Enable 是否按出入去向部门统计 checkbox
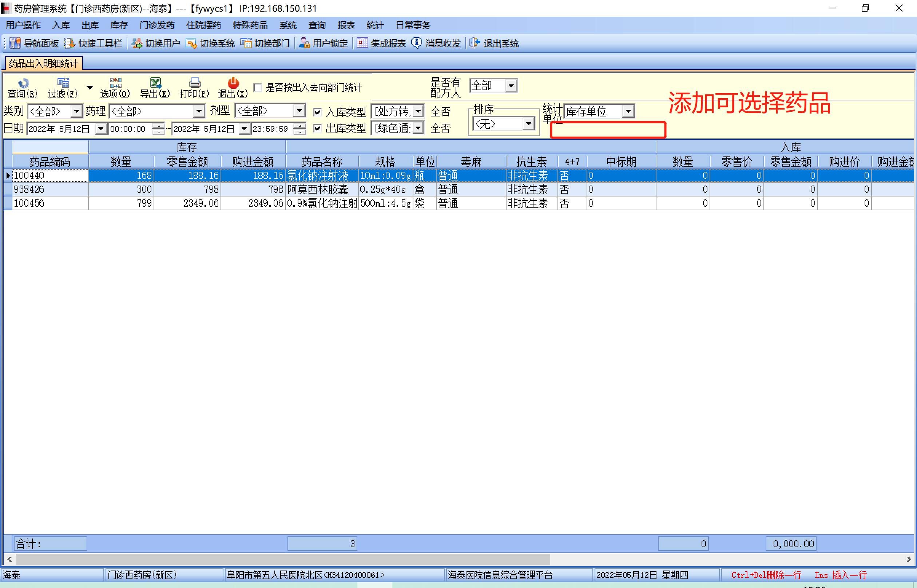Screen dimensions: 917x588 tap(258, 87)
